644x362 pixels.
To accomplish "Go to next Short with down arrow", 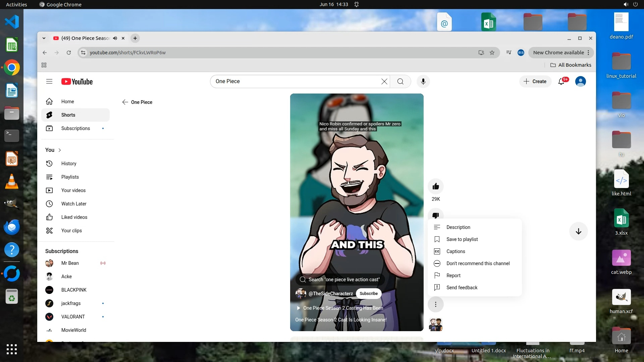I will coord(578,231).
